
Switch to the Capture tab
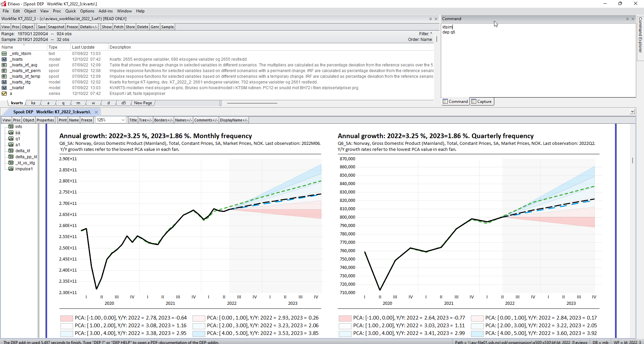(x=482, y=102)
